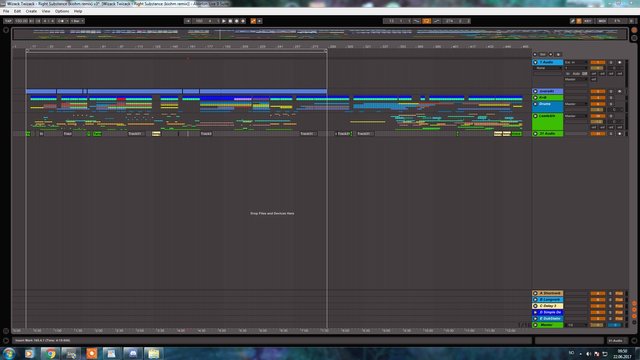Unfold the B Longverb return track arrow
Image resolution: width=640 pixels, height=360 pixels.
click(x=535, y=299)
